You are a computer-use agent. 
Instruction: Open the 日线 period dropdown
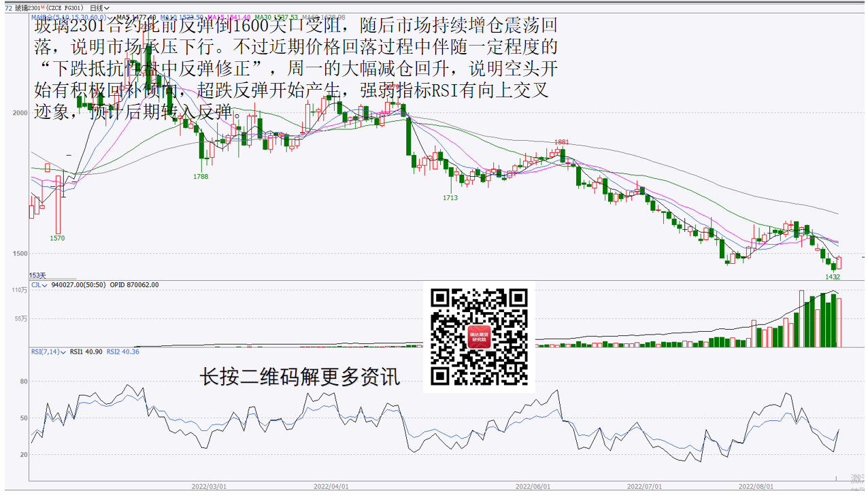(99, 8)
